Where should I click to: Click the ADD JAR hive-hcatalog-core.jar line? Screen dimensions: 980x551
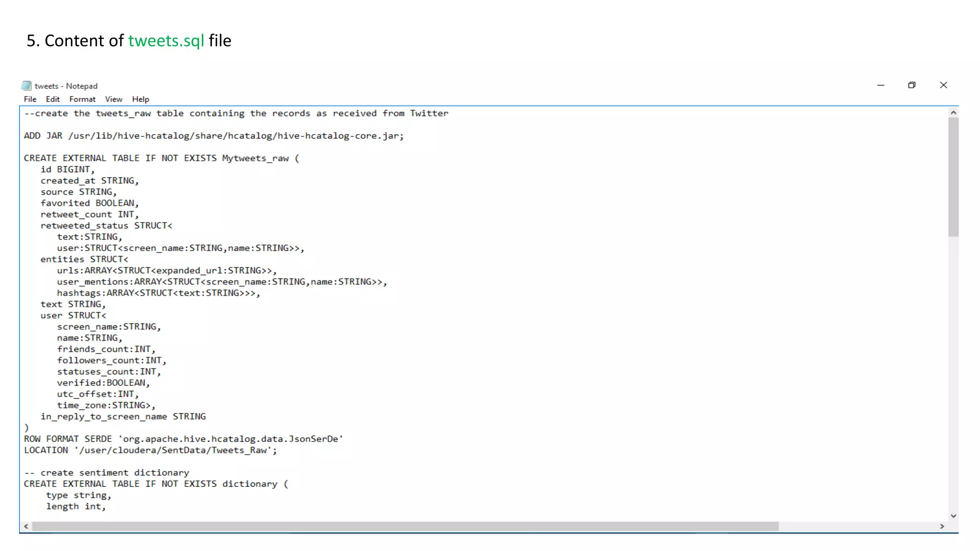(214, 136)
